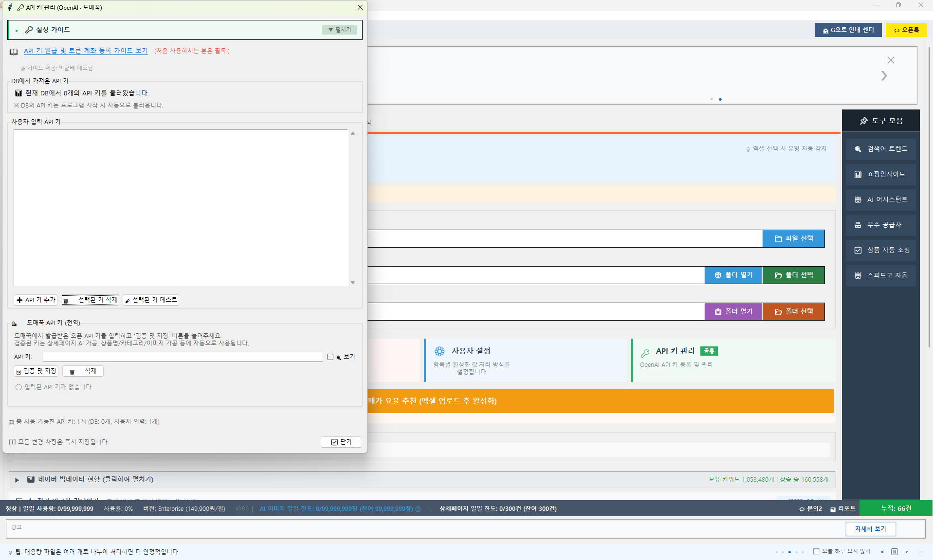The width and height of the screenshot is (933, 560).
Task: Click the lock icon beside 도매꾹 API 키 (전역)
Action: (x=14, y=324)
